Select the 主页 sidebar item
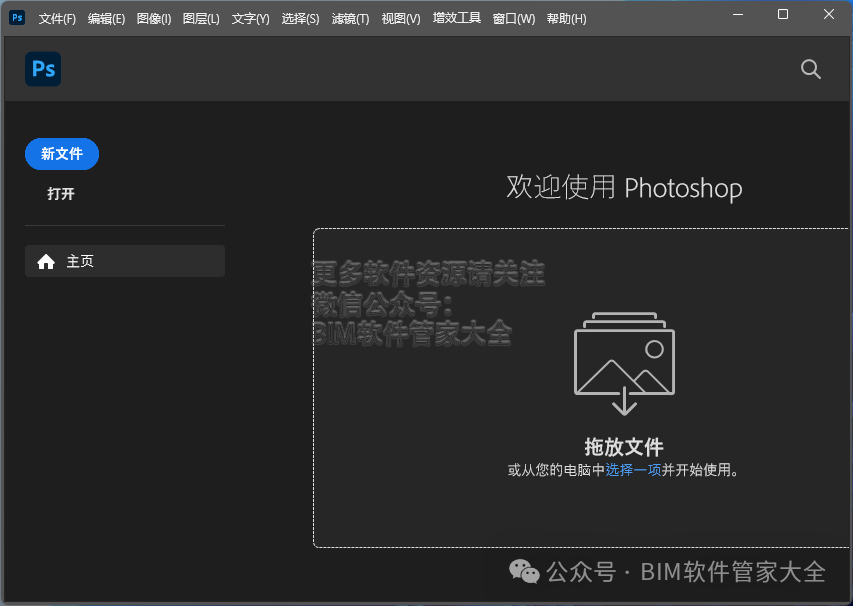The image size is (853, 606). (125, 261)
